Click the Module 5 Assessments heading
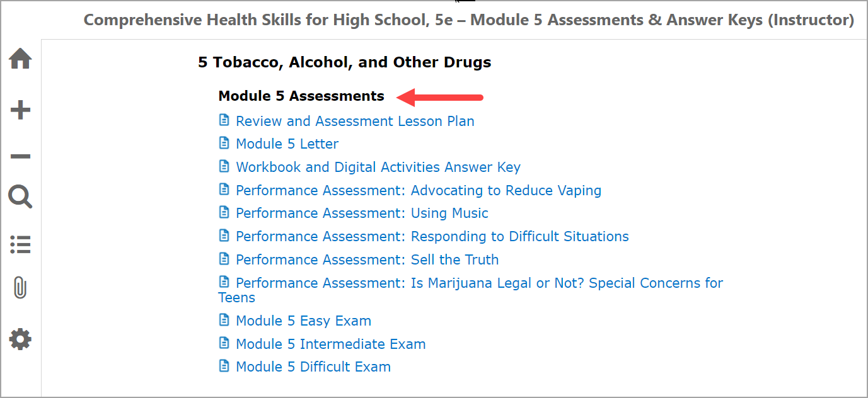 [301, 96]
